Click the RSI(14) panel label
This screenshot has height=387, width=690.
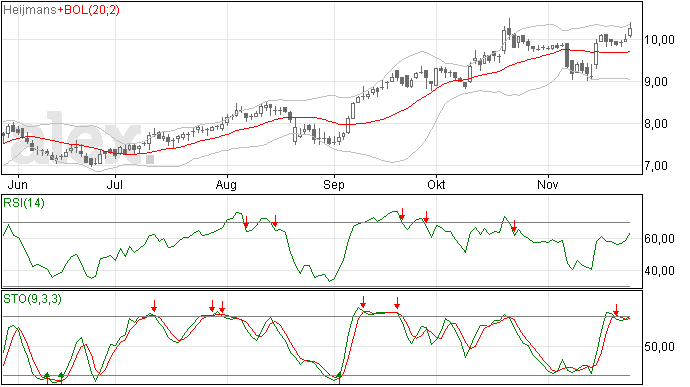(24, 203)
